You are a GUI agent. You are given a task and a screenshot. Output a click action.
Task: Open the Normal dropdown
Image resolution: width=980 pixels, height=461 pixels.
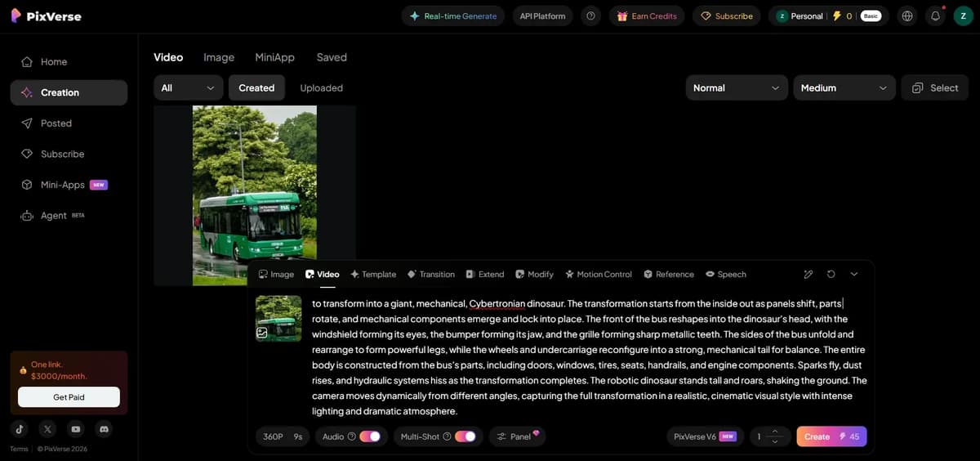pyautogui.click(x=737, y=87)
